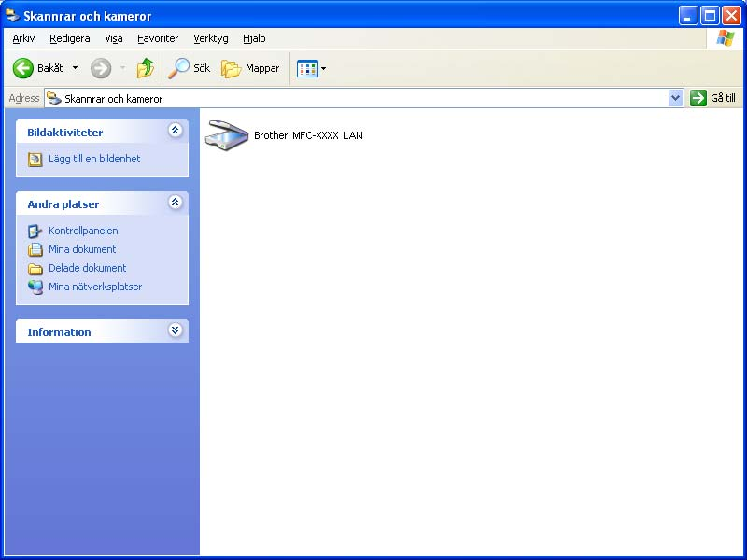Open the Mina dokument link
The height and width of the screenshot is (560, 747).
point(82,249)
